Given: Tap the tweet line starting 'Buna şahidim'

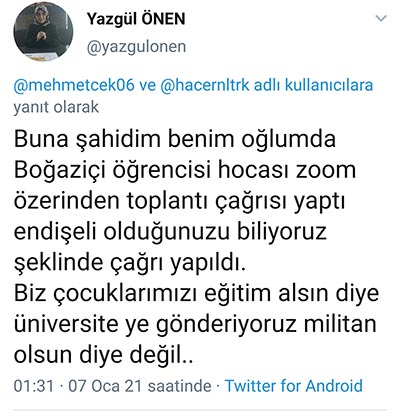Looking at the screenshot, I should (175, 139).
